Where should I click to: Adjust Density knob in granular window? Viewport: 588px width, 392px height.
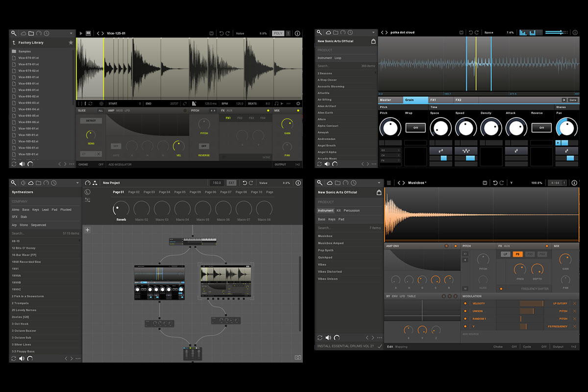(x=491, y=128)
